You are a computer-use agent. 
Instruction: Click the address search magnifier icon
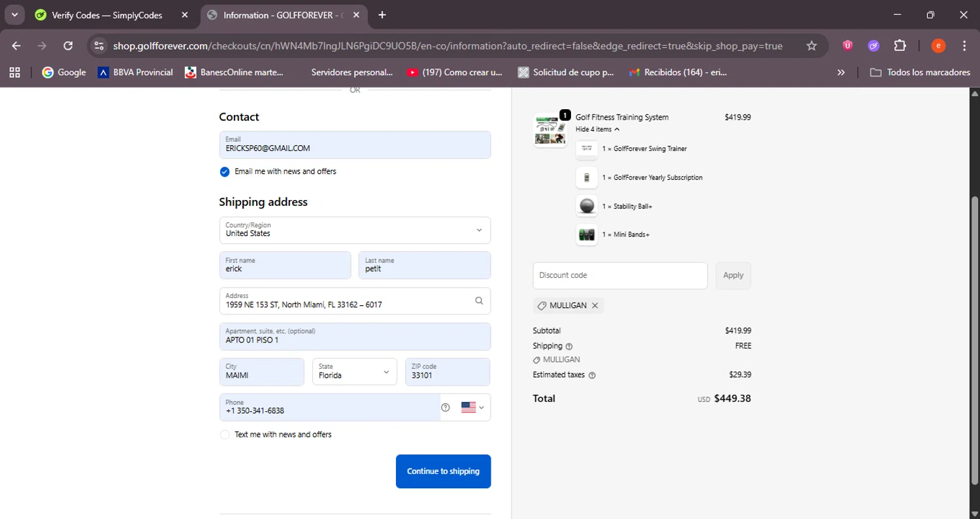coord(479,301)
